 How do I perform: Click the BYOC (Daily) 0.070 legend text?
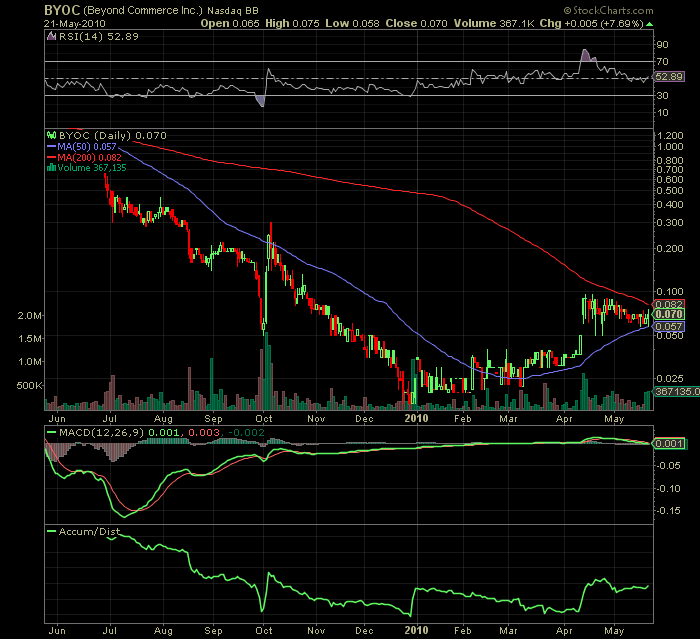pos(112,135)
